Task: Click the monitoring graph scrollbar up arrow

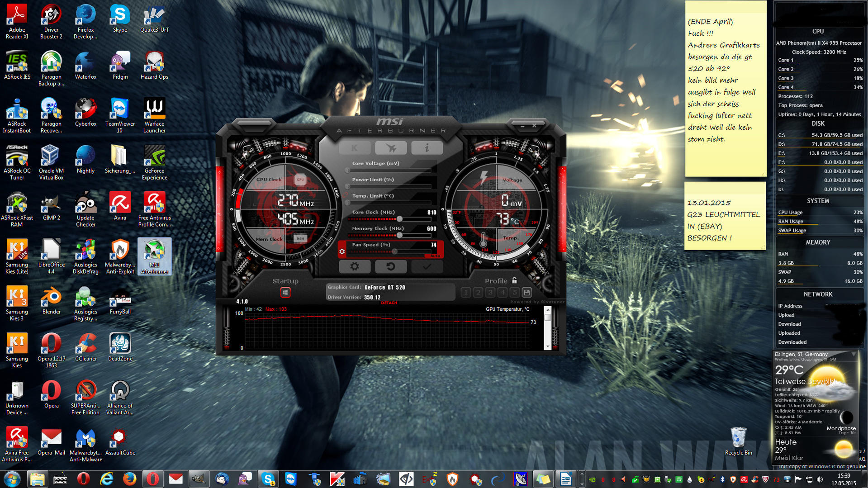Action: (x=548, y=310)
